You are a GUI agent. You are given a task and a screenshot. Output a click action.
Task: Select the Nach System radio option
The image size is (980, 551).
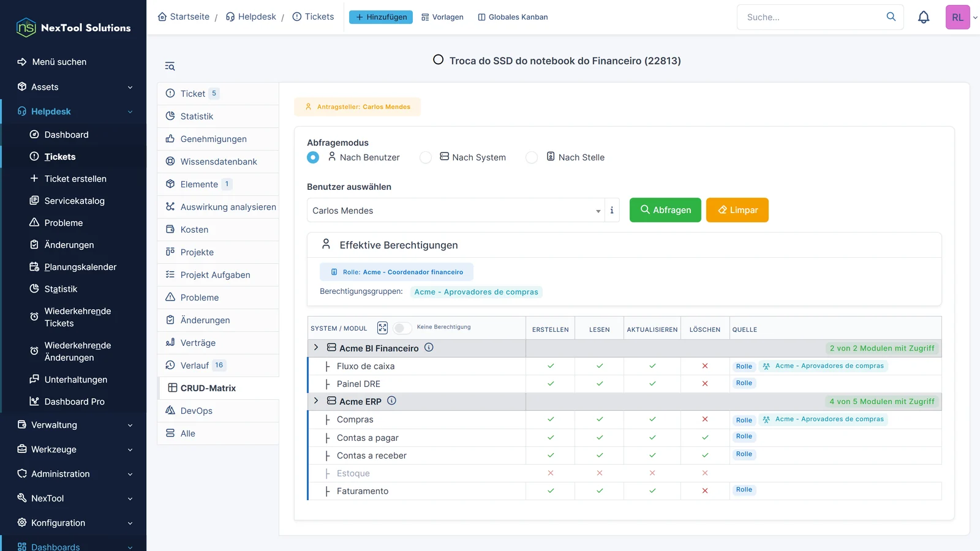[x=426, y=157]
